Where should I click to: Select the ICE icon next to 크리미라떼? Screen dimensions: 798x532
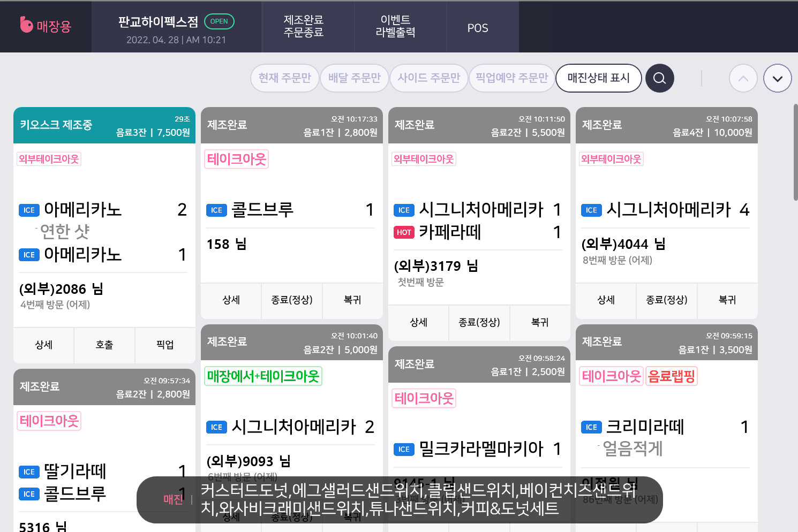click(x=591, y=427)
